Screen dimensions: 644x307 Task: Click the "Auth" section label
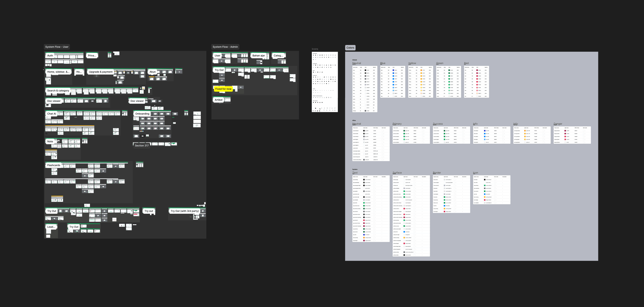(x=50, y=56)
